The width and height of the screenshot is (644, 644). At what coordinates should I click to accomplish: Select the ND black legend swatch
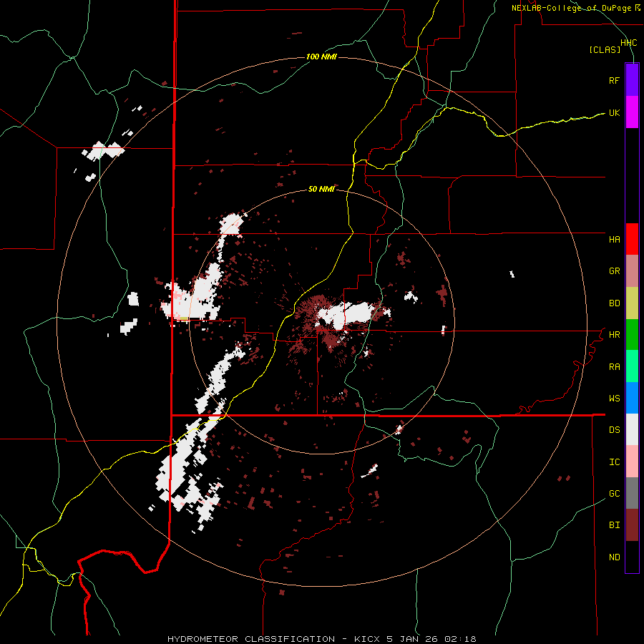click(x=632, y=557)
